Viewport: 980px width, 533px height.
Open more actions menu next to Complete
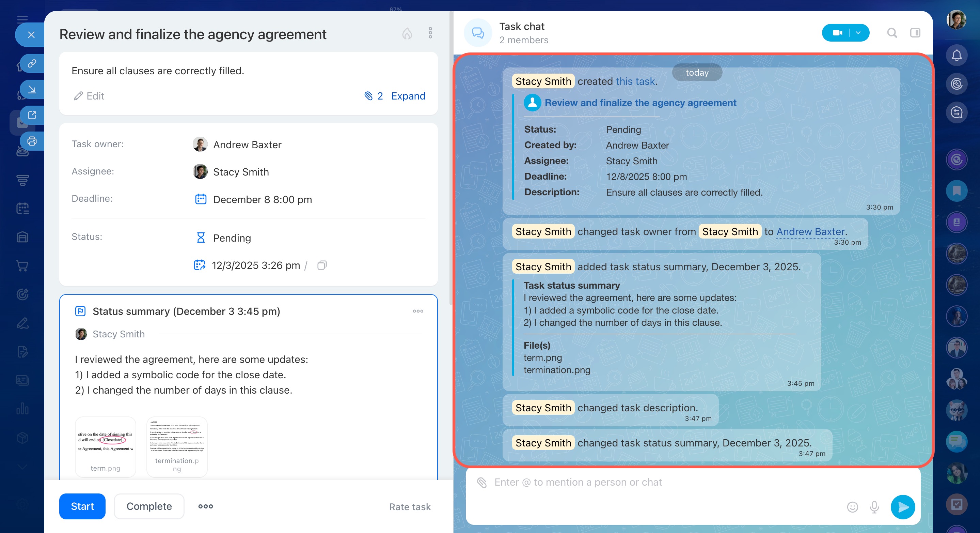click(x=205, y=506)
